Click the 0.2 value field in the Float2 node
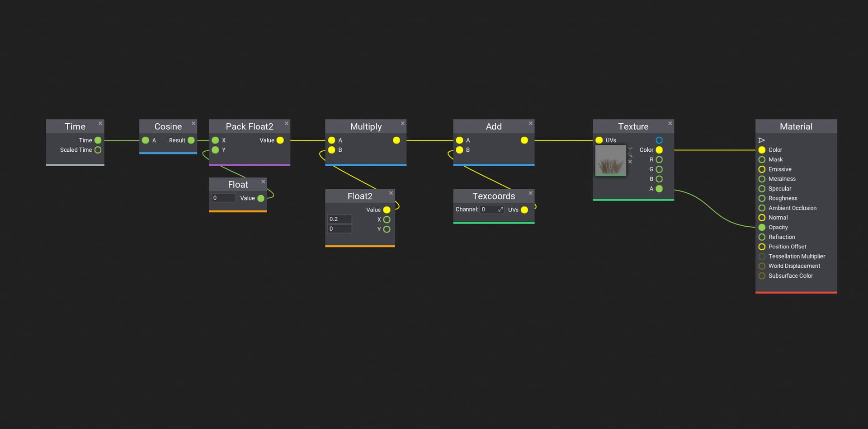This screenshot has width=868, height=429. (340, 219)
